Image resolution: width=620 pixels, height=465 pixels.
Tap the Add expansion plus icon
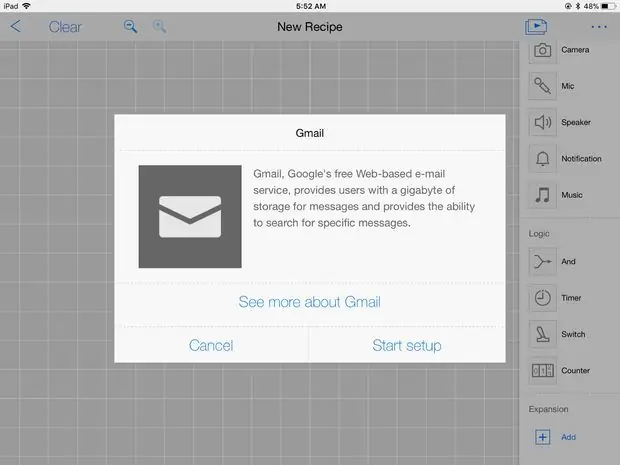[542, 437]
